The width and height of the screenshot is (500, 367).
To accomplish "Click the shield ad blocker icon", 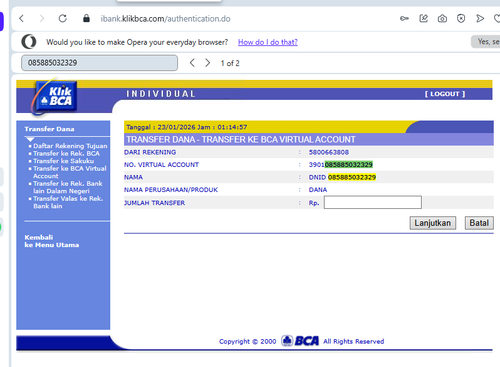I will click(x=461, y=18).
